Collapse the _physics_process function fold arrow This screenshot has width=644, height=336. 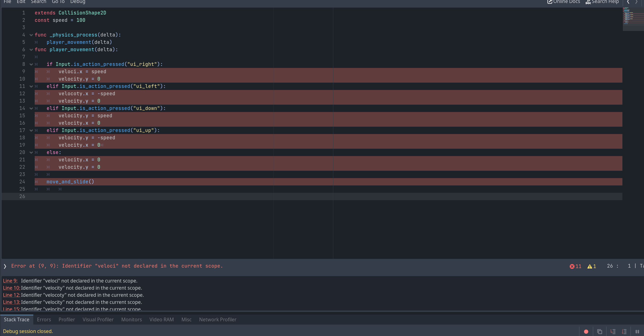[x=31, y=35]
